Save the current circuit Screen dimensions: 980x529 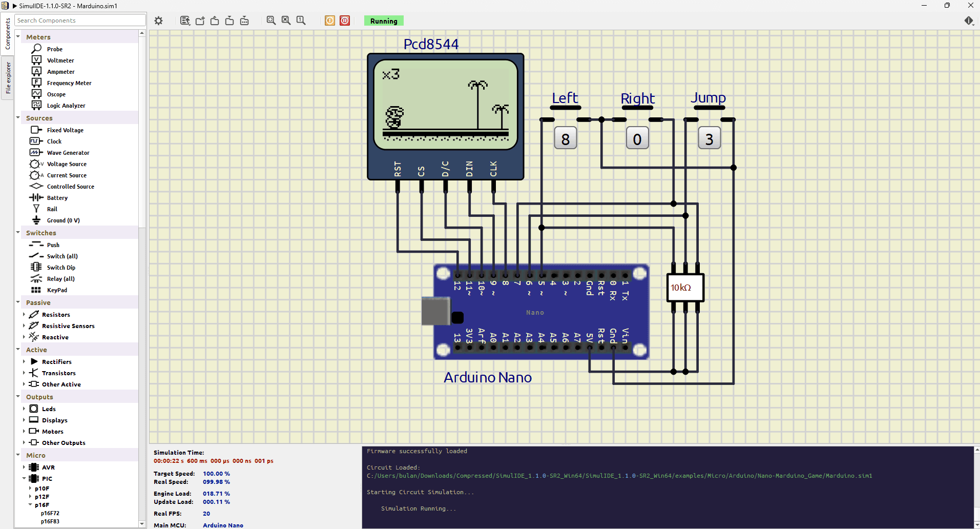click(230, 21)
